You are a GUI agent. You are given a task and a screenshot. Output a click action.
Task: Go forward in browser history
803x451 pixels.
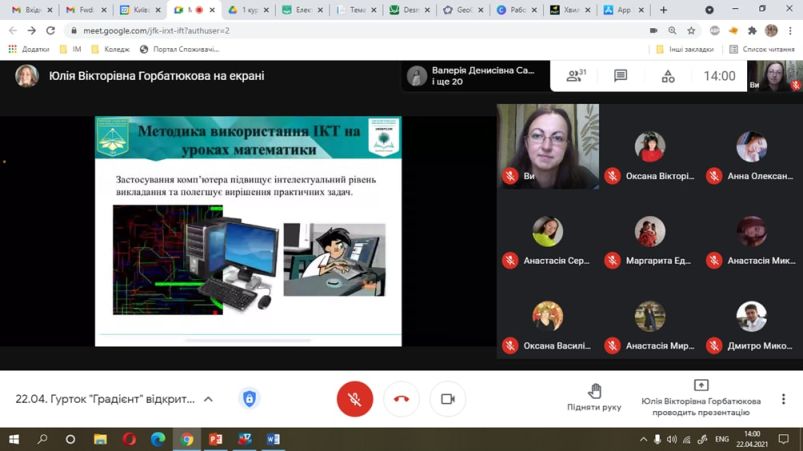[32, 31]
